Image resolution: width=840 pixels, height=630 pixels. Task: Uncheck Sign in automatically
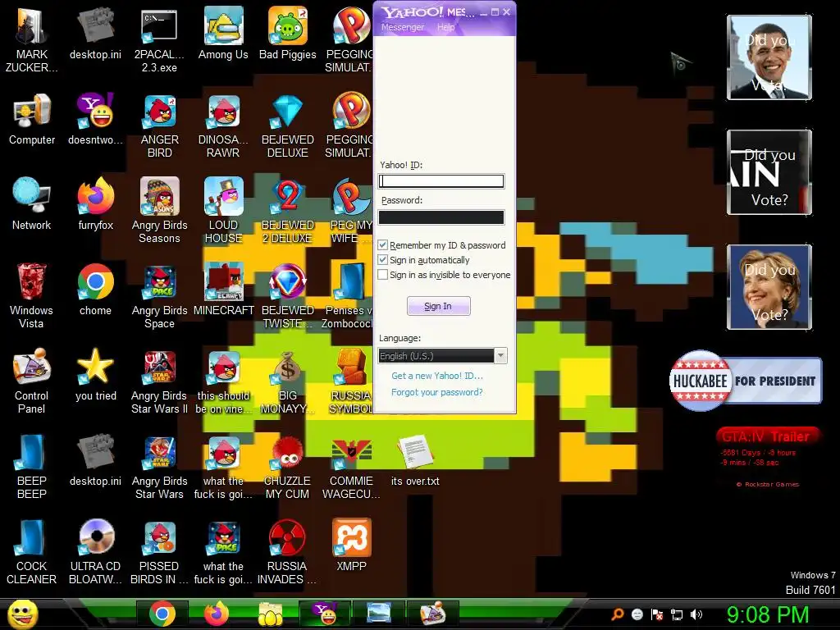click(382, 260)
